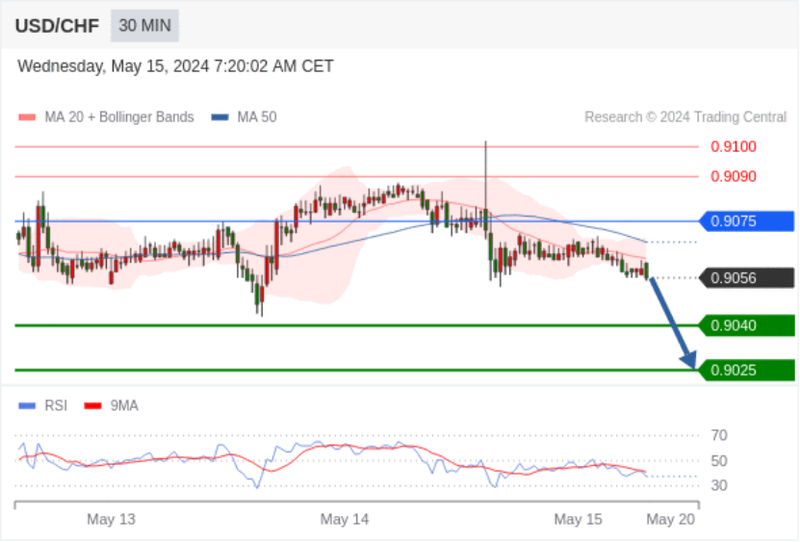Click the MA 20 Bollinger Bands legend swatch
Image resolution: width=800 pixels, height=542 pixels.
point(27,117)
